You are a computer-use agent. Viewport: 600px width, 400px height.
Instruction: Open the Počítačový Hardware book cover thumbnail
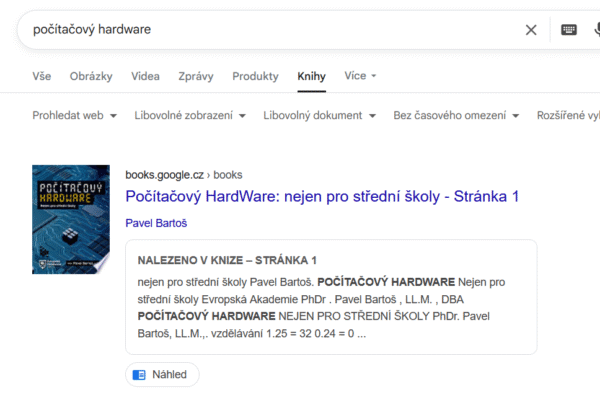71,219
